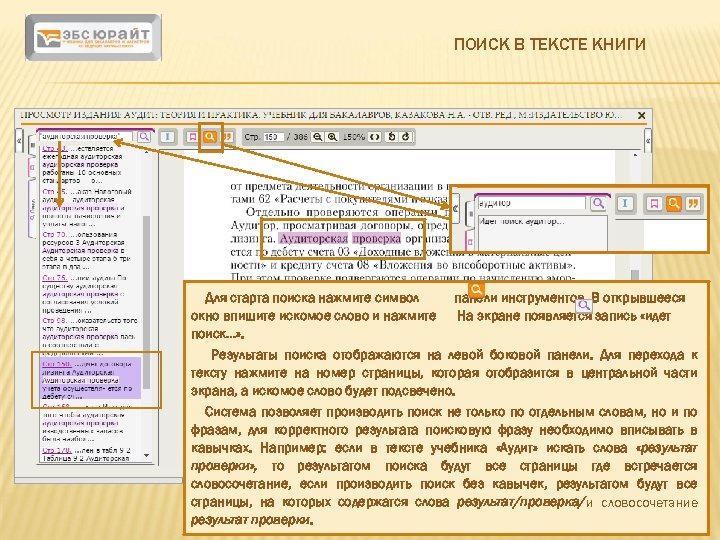Click the fit-width arrows icon after 150%
Image resolution: width=720 pixels, height=540 pixels.
click(x=375, y=136)
